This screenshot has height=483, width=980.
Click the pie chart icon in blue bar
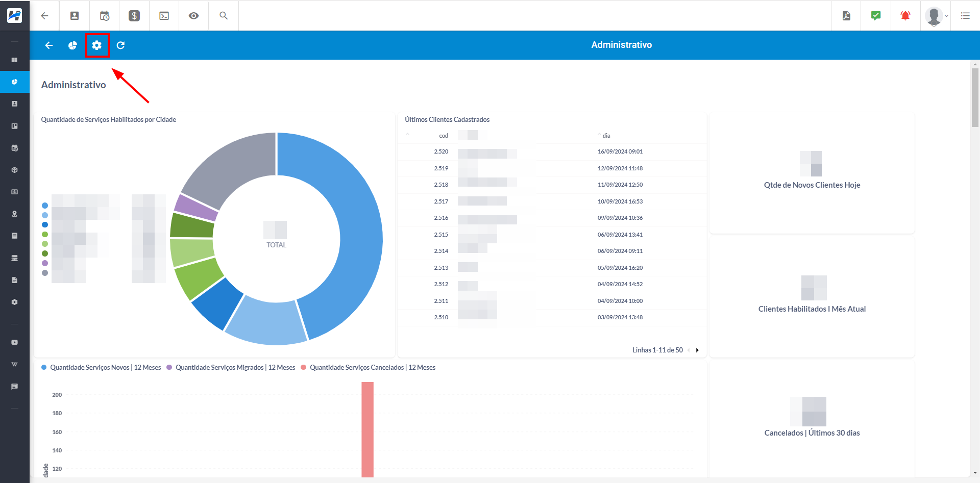click(72, 45)
